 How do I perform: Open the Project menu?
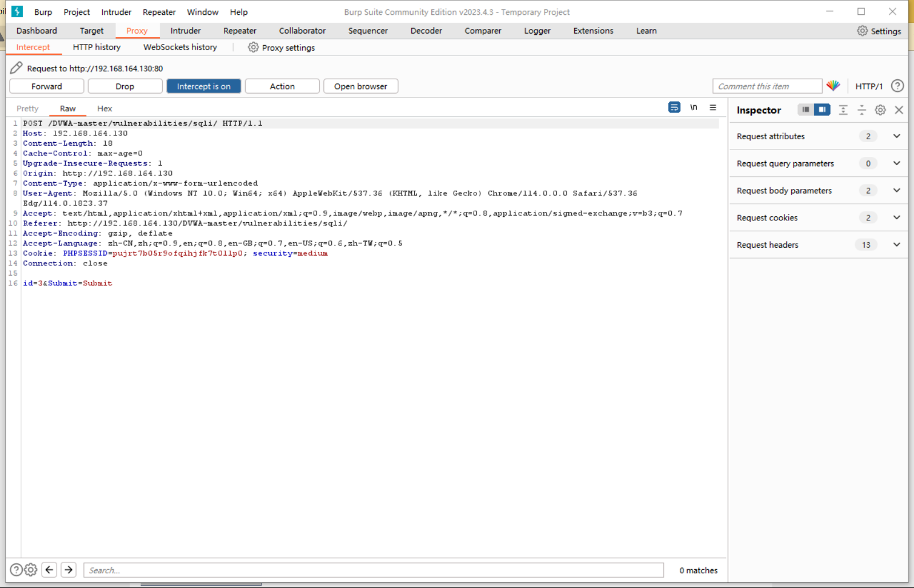(x=77, y=12)
